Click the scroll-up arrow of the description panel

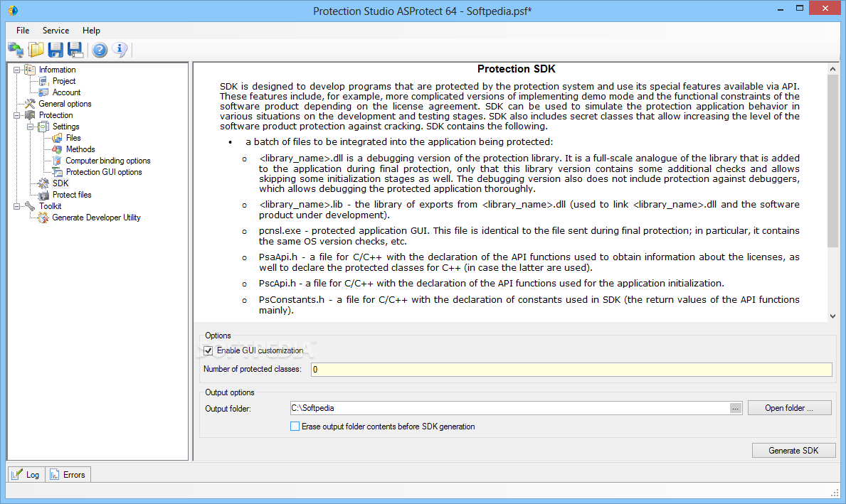832,69
